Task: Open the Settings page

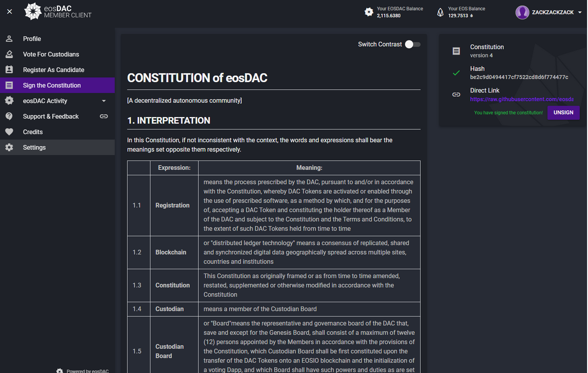Action: point(57,147)
